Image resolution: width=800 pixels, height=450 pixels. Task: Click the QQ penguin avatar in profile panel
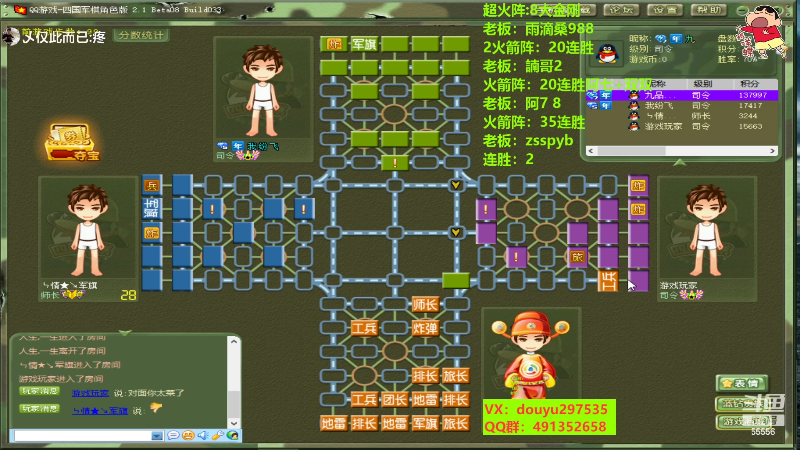coord(607,54)
